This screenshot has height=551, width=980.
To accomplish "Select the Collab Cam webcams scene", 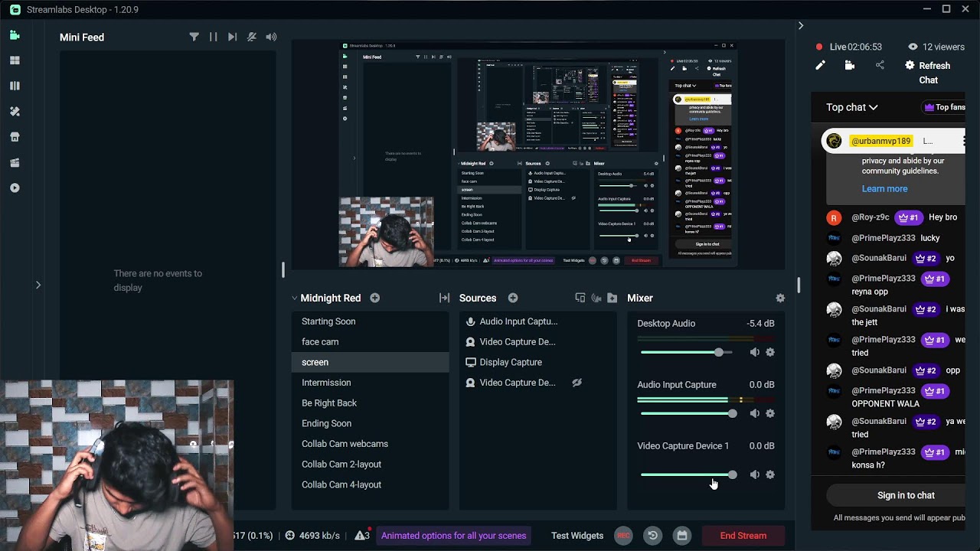I will pos(370,444).
